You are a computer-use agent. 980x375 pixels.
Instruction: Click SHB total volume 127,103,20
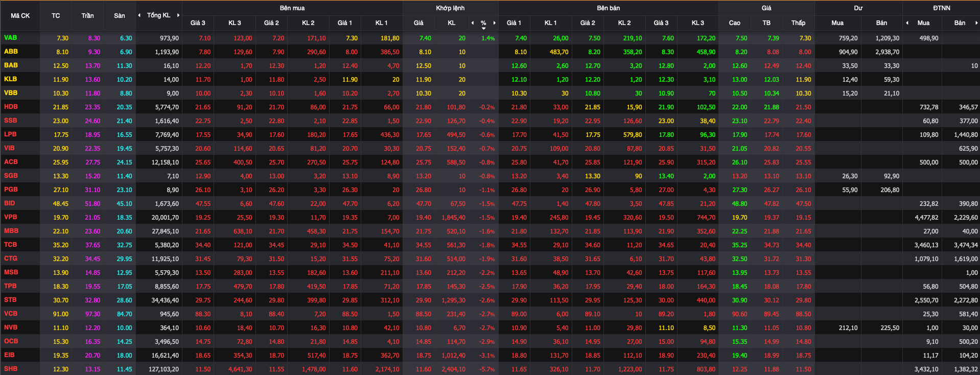[x=164, y=369]
